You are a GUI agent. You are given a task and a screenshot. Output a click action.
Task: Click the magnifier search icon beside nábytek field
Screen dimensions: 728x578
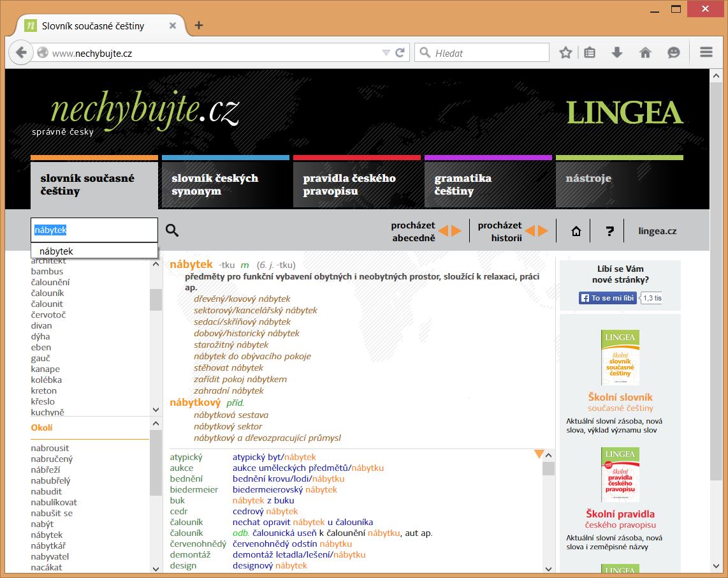pos(171,230)
